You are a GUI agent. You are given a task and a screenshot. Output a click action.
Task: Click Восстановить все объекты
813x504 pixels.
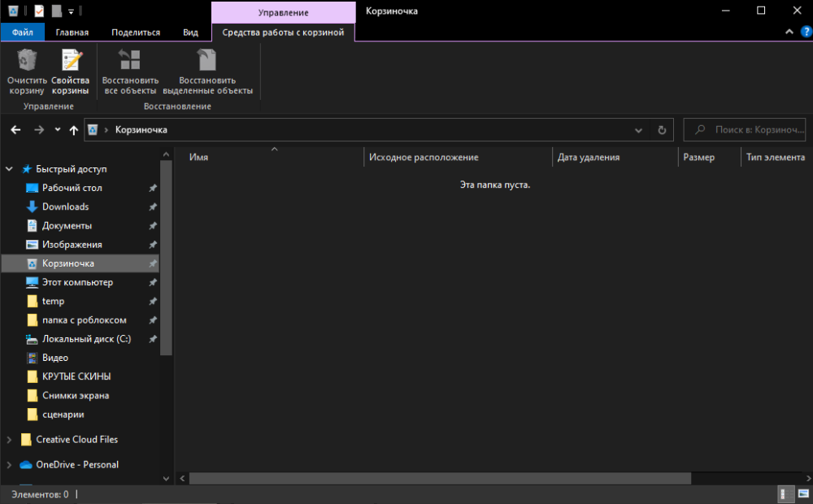tap(130, 72)
